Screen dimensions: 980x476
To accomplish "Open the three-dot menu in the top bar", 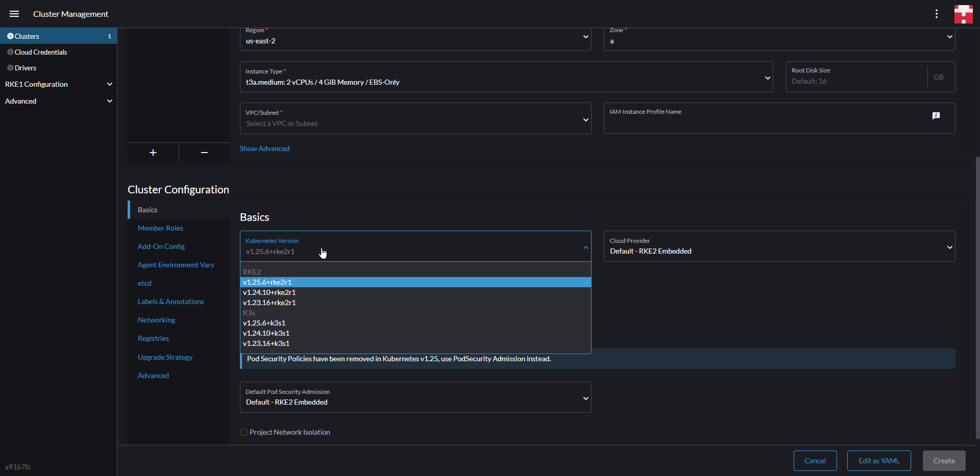I will [x=937, y=14].
